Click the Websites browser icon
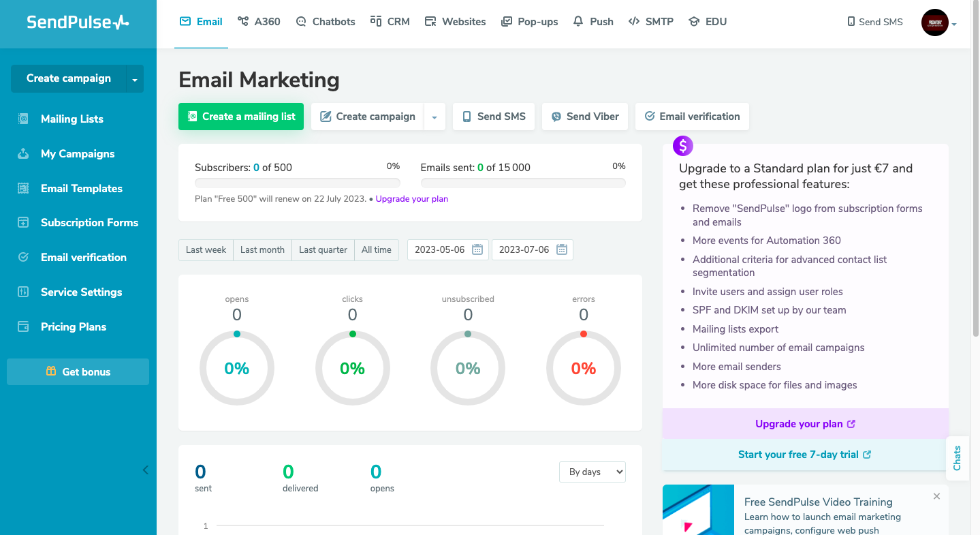980x535 pixels. click(430, 21)
